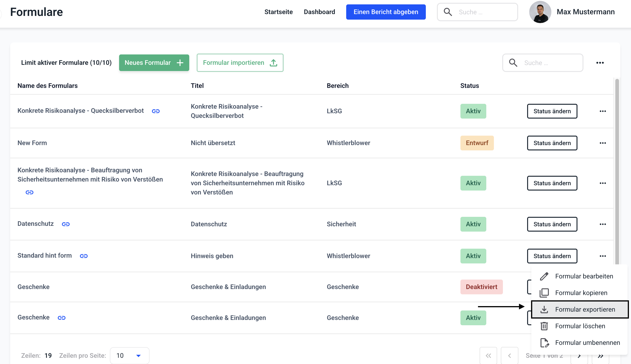This screenshot has width=631, height=364.
Task: Click Formular importieren button
Action: click(240, 63)
